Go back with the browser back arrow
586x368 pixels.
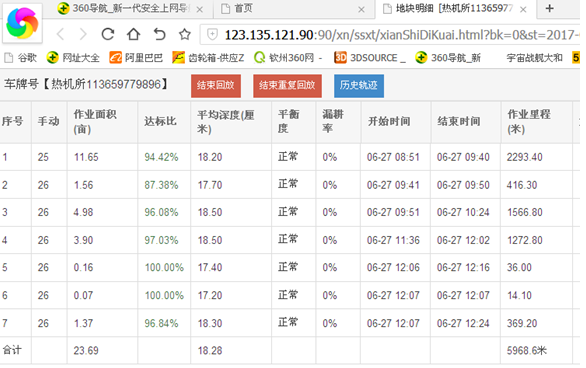(61, 35)
